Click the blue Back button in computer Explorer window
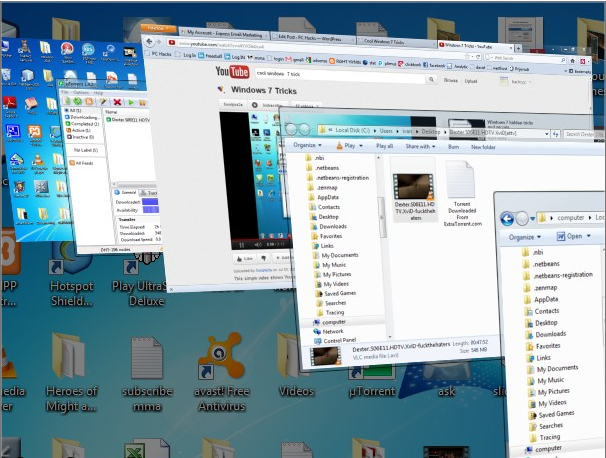Image resolution: width=606 pixels, height=458 pixels. pyautogui.click(x=507, y=219)
